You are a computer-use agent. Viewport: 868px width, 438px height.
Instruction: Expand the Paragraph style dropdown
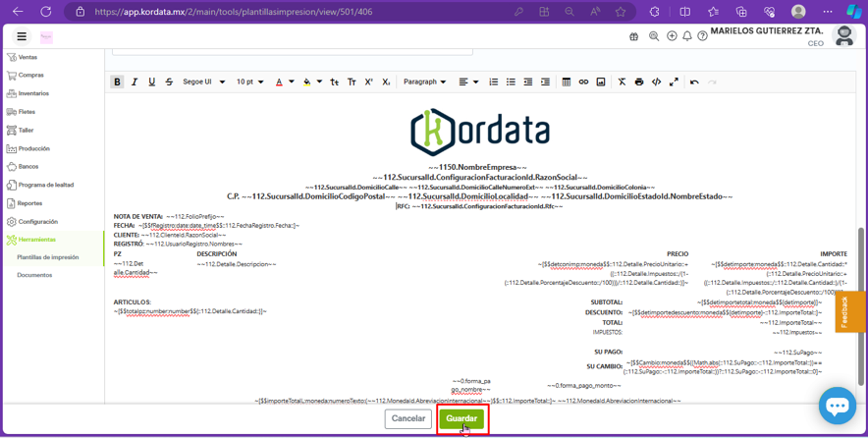424,82
